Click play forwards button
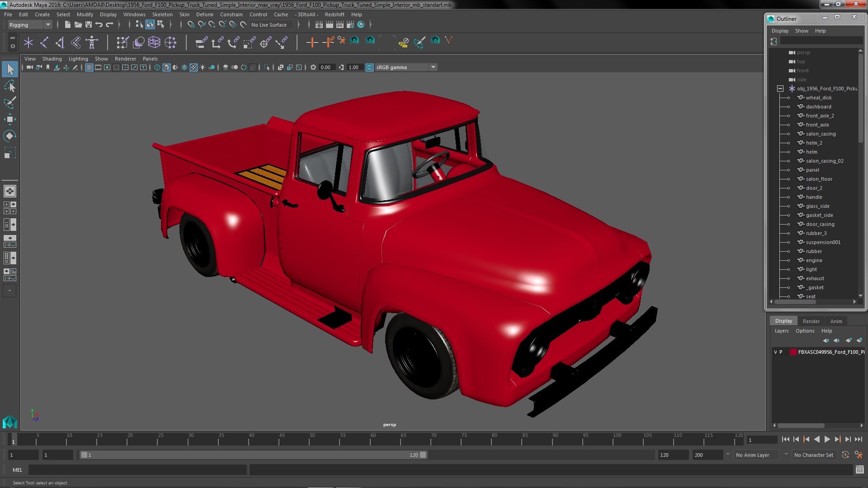The width and height of the screenshot is (868, 488). 827,439
